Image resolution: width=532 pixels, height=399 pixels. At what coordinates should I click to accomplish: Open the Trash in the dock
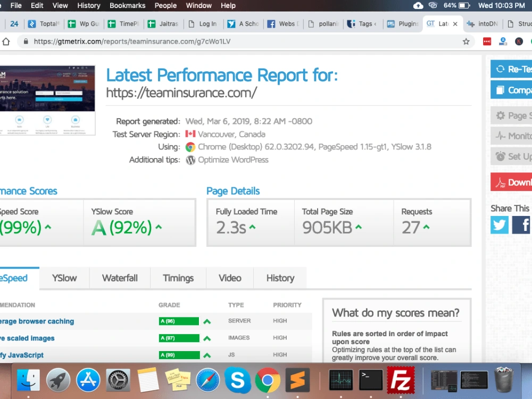tap(504, 380)
